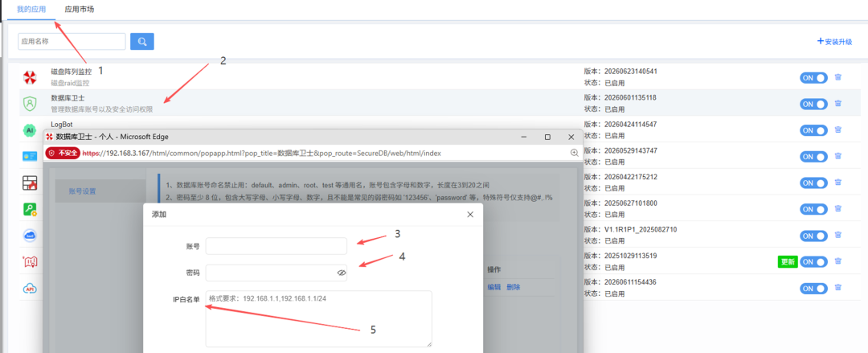Click the API cloud app icon
This screenshot has height=353, width=868.
point(30,288)
